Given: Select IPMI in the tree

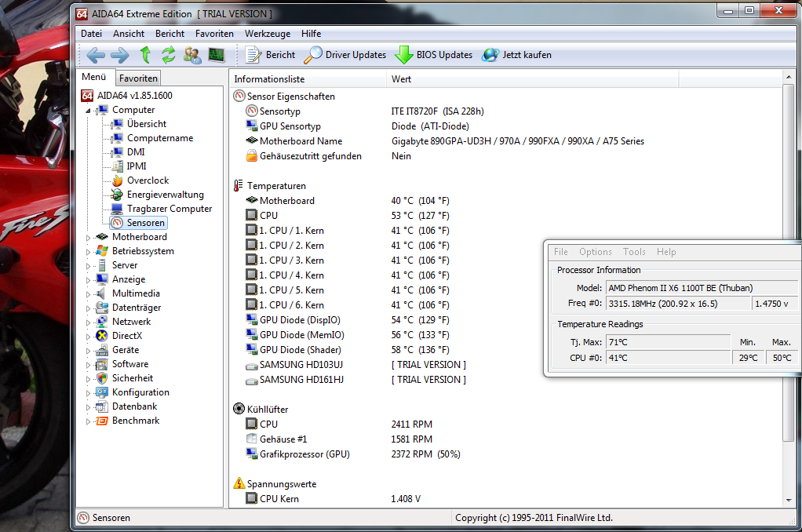Looking at the screenshot, I should pos(137,166).
